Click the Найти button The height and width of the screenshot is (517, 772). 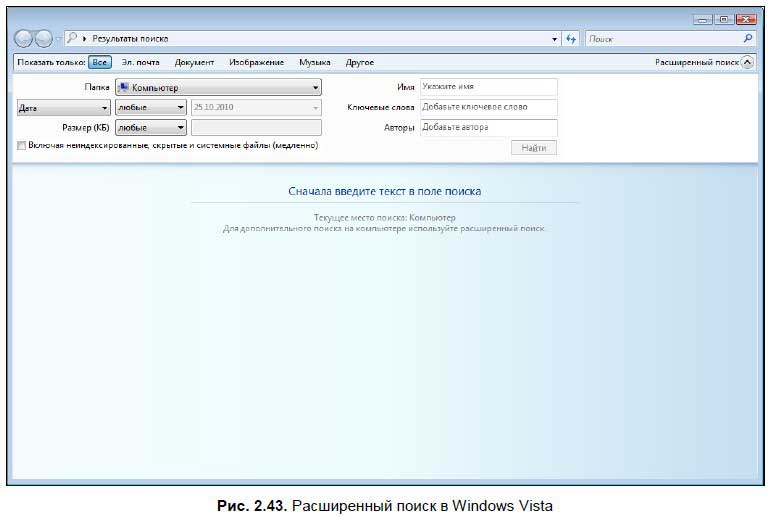[x=534, y=148]
